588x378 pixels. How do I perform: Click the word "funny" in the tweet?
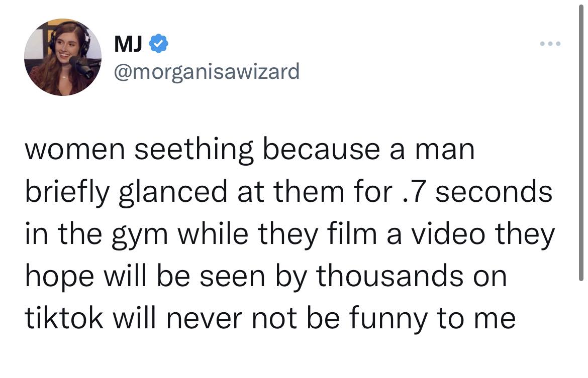point(390,319)
